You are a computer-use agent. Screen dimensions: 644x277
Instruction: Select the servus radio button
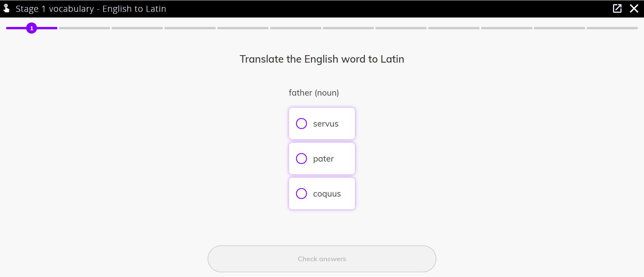tap(301, 124)
